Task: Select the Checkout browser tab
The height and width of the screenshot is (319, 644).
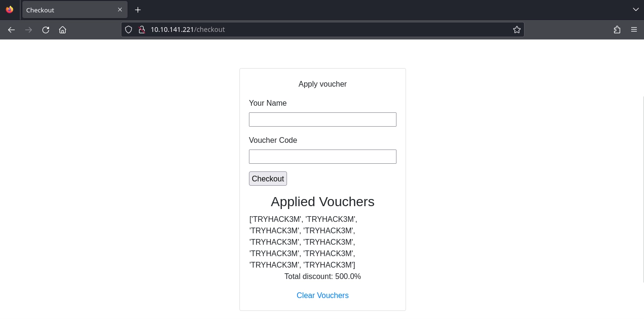Action: [x=67, y=10]
